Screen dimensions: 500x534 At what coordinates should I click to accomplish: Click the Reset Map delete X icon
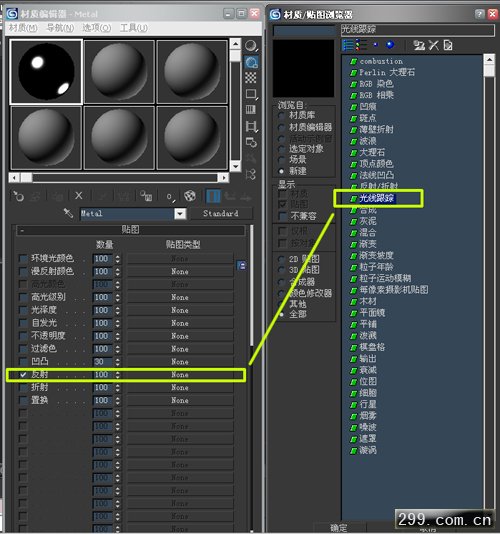pyautogui.click(x=79, y=195)
